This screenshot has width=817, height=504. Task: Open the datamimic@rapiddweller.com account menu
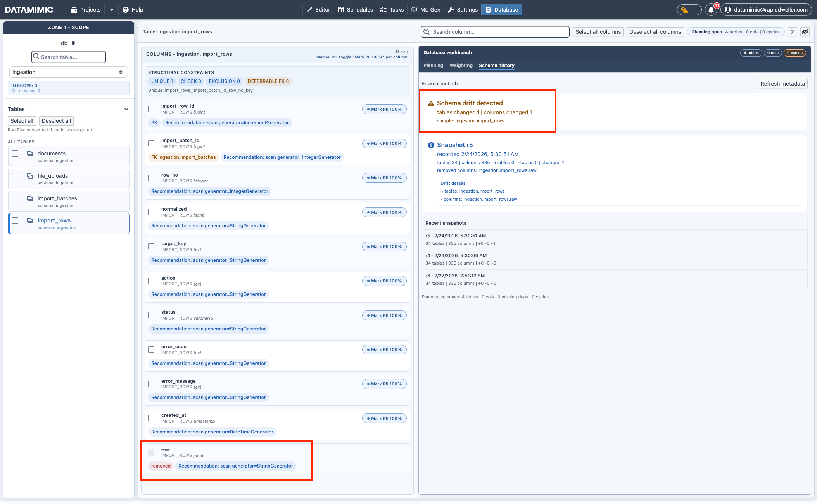766,10
